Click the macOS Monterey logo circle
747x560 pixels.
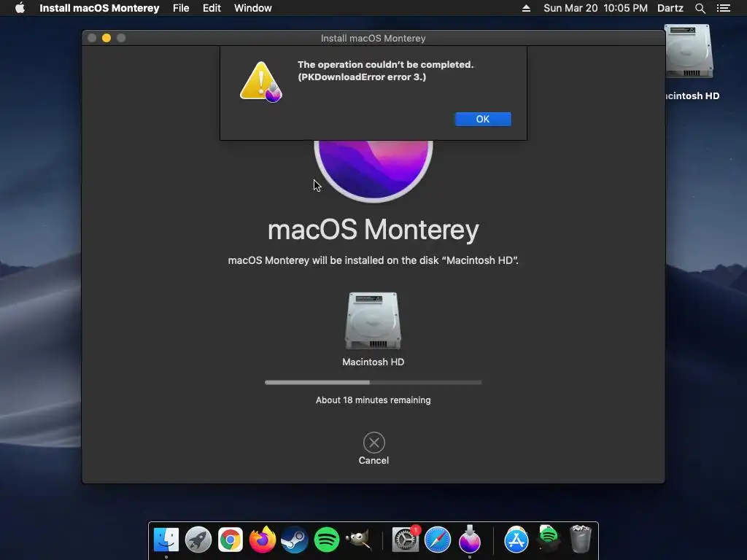(373, 171)
